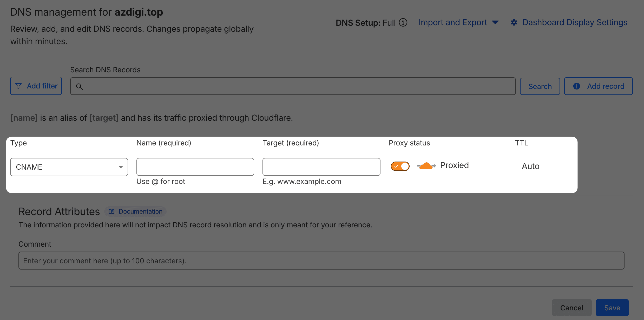Cancel the new DNS record
644x320 pixels.
[x=571, y=308]
